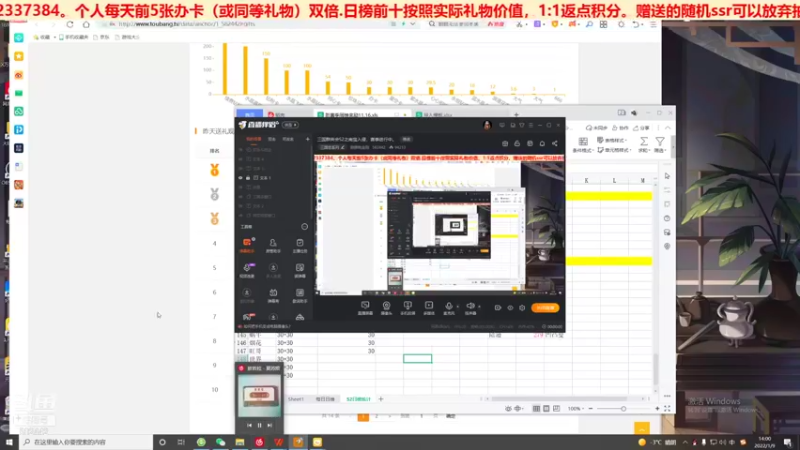Pause the music mini player

(x=259, y=425)
